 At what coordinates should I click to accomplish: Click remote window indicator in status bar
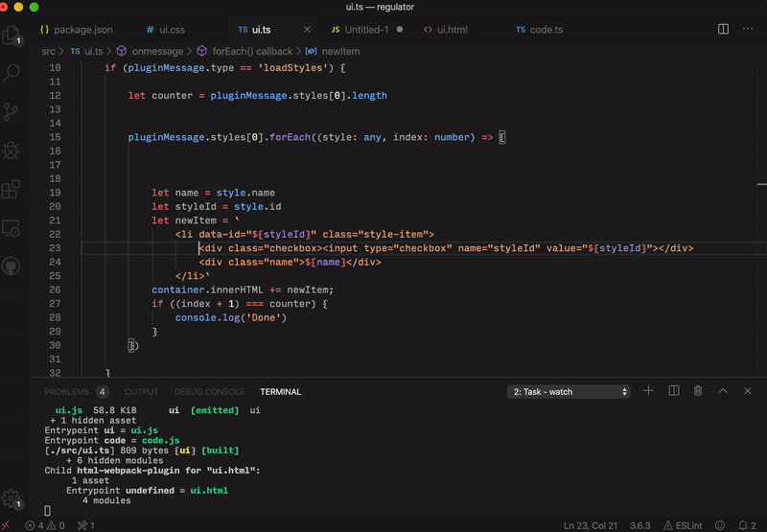pos(5,525)
